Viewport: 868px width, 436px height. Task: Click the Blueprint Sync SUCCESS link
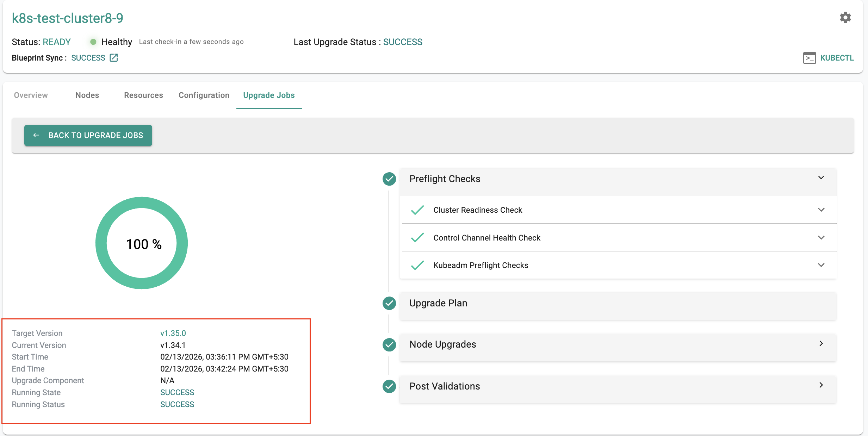(88, 58)
